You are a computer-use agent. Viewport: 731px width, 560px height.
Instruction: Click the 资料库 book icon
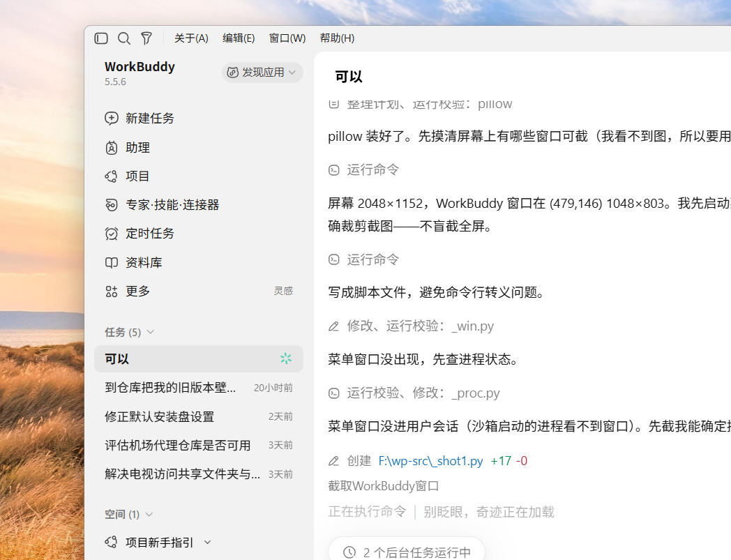click(x=112, y=262)
